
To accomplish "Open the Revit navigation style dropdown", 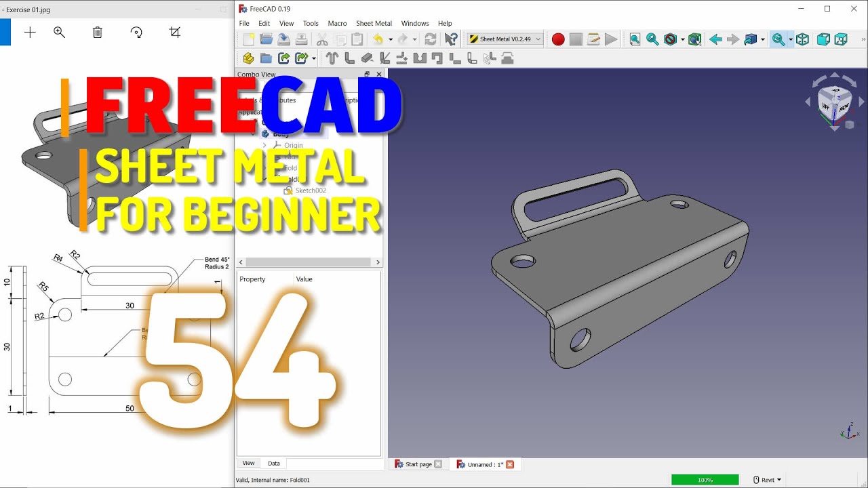I will [767, 480].
